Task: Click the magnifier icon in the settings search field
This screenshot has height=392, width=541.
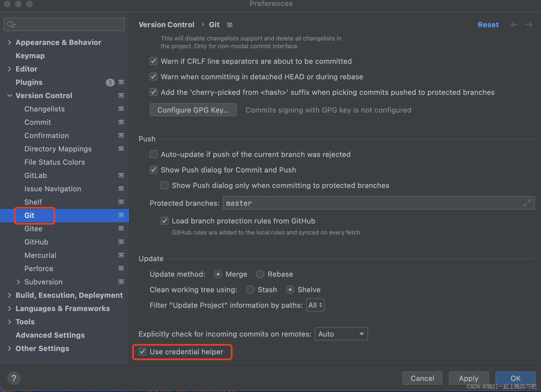Action: click(x=11, y=24)
